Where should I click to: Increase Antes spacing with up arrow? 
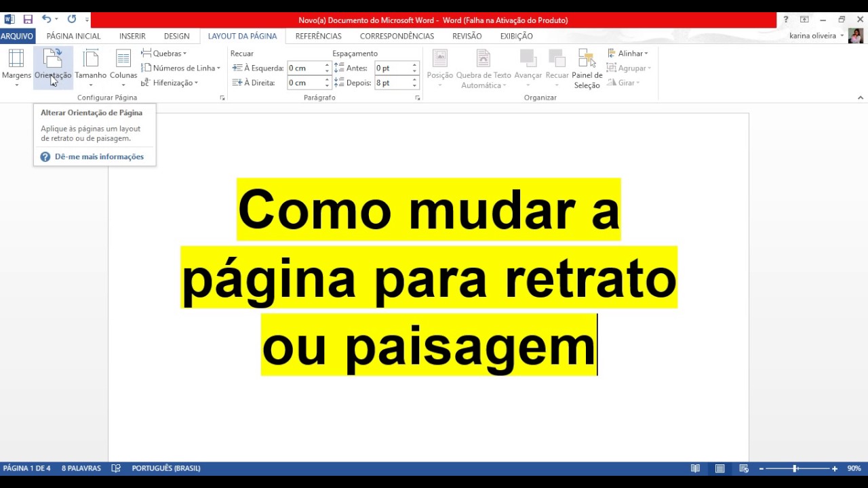click(414, 65)
